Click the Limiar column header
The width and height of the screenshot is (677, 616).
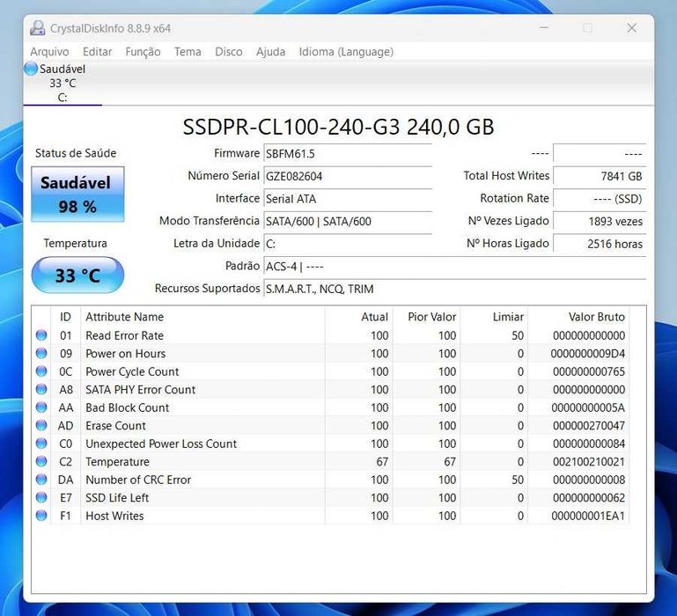tap(495, 317)
